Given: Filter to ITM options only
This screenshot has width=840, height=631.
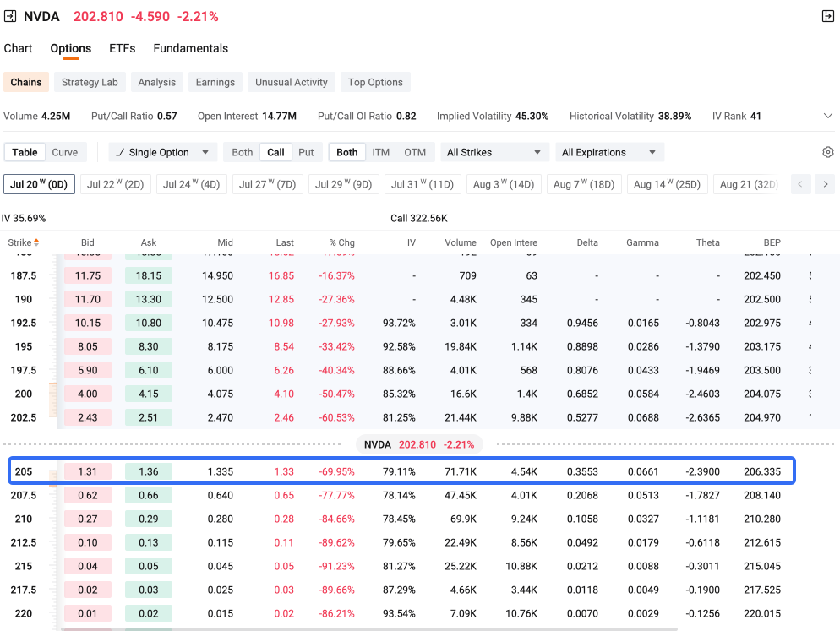Looking at the screenshot, I should [x=381, y=152].
